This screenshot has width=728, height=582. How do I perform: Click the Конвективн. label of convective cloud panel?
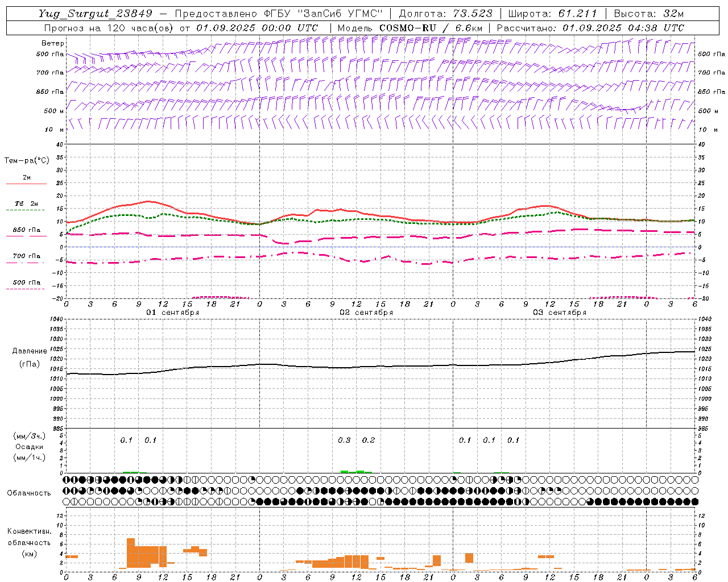[29, 531]
